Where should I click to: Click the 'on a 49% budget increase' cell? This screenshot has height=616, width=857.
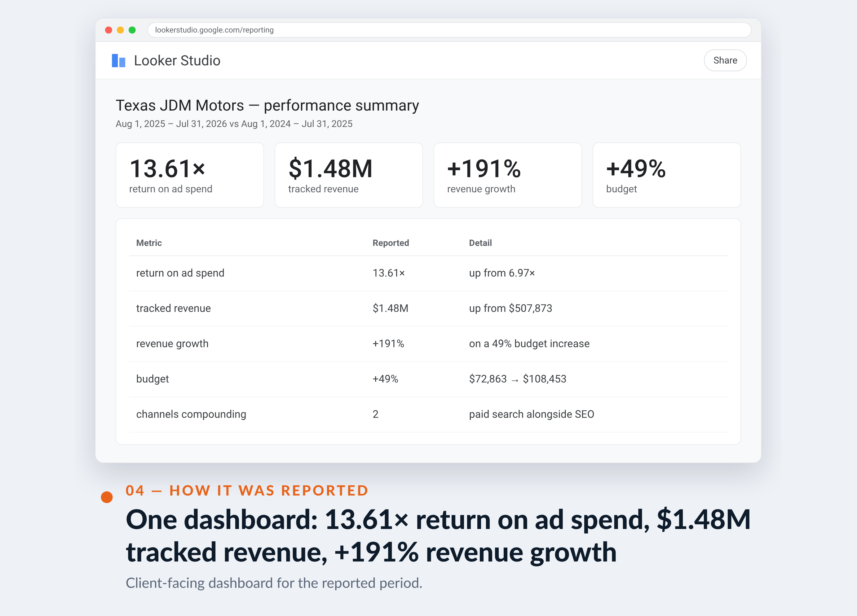pos(529,344)
